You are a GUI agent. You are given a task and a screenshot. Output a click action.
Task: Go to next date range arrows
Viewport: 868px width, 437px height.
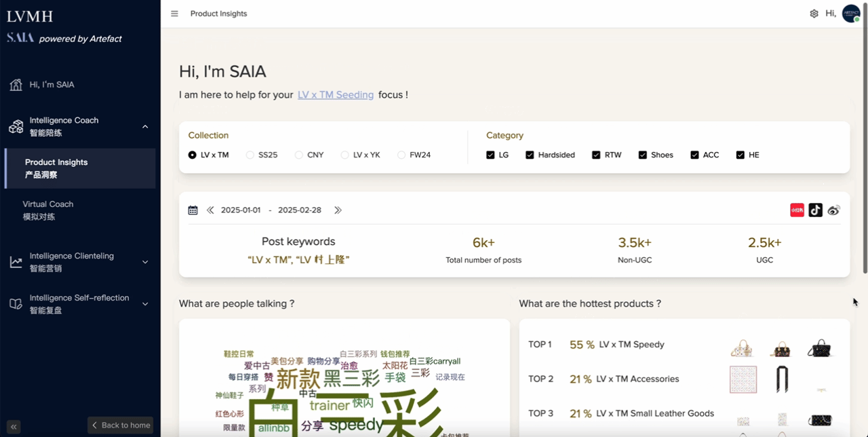tap(338, 210)
